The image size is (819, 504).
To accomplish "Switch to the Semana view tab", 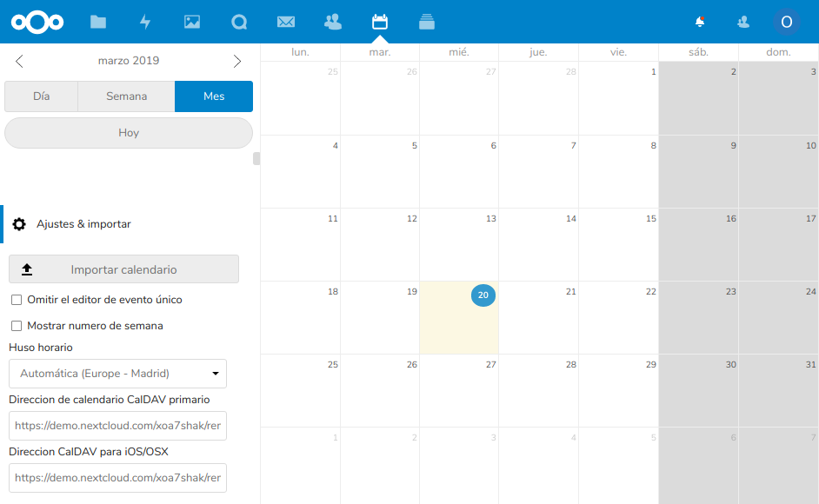I will [x=126, y=96].
